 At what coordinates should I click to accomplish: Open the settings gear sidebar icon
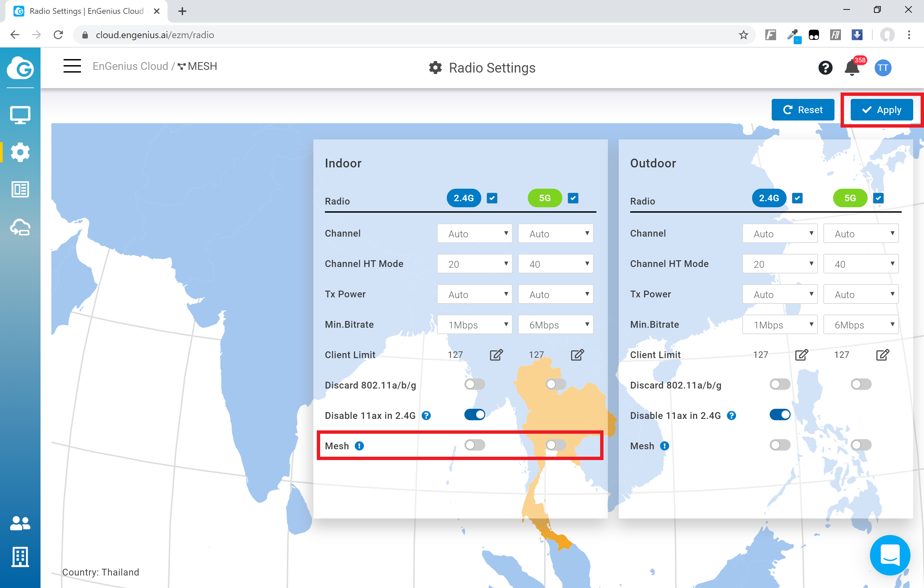pos(20,152)
